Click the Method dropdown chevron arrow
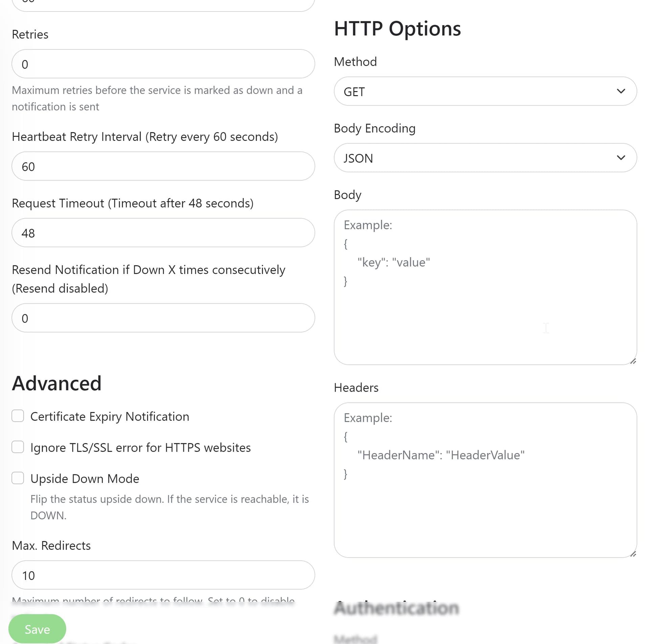The width and height of the screenshot is (650, 644). point(621,91)
